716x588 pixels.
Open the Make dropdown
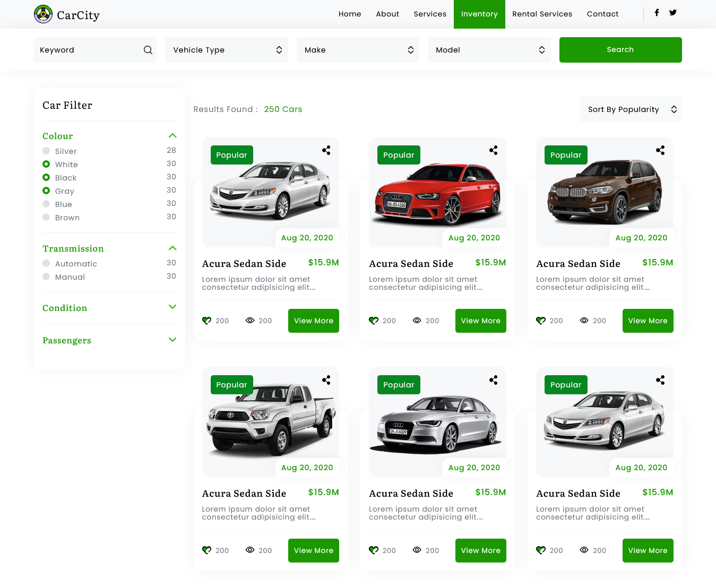click(x=358, y=50)
